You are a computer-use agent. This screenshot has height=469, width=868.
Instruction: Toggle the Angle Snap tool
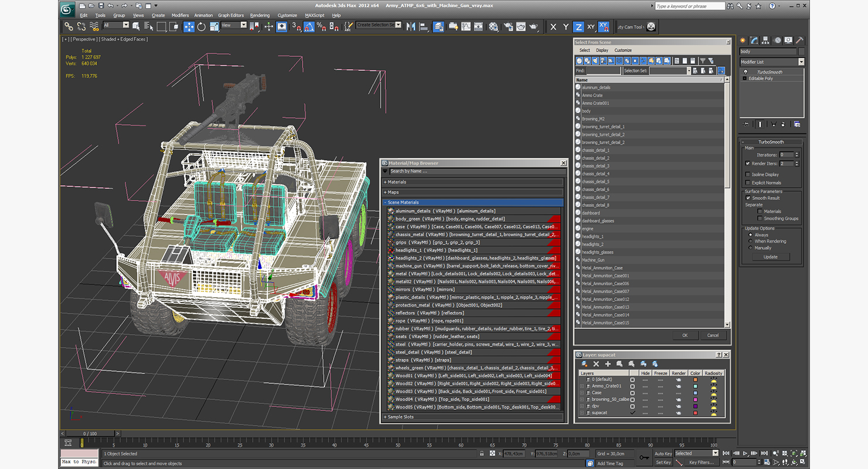pos(308,26)
